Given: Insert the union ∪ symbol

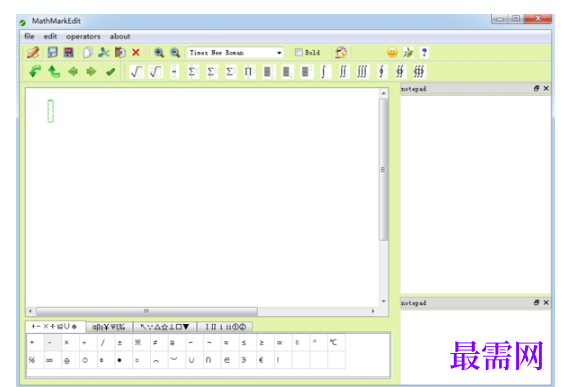Looking at the screenshot, I should point(191,360).
